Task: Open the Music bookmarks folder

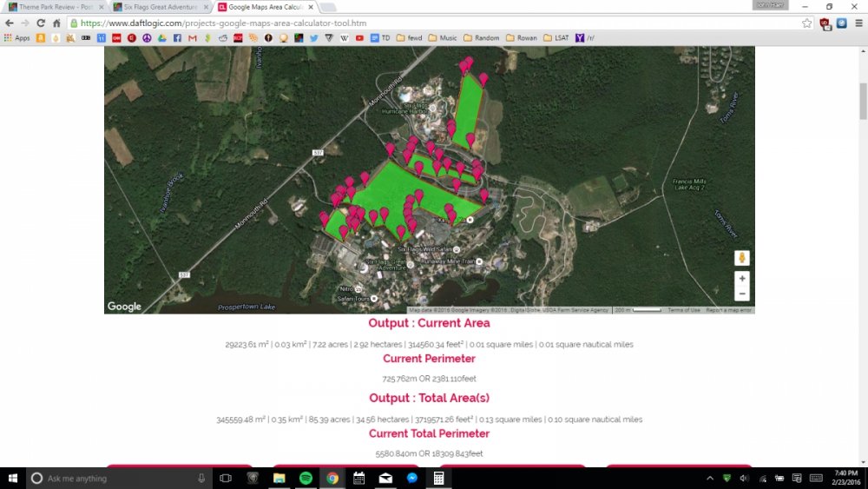Action: point(443,38)
